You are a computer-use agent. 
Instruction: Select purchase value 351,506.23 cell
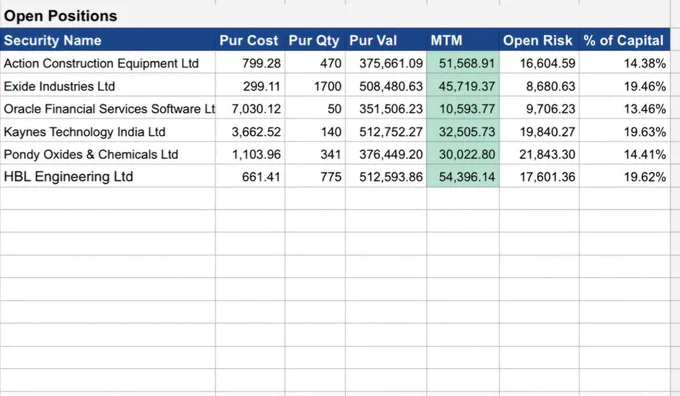[x=386, y=108]
